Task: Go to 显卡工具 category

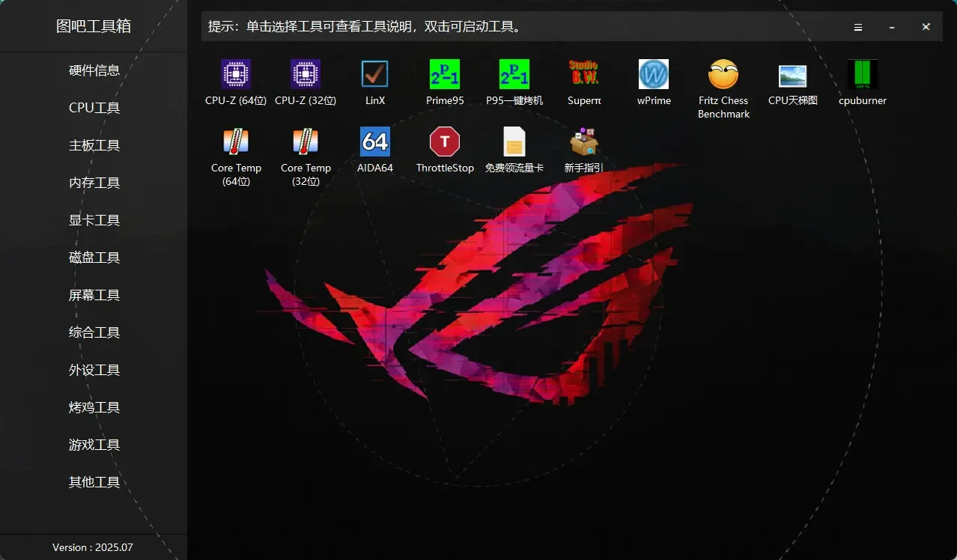Action: 94,220
